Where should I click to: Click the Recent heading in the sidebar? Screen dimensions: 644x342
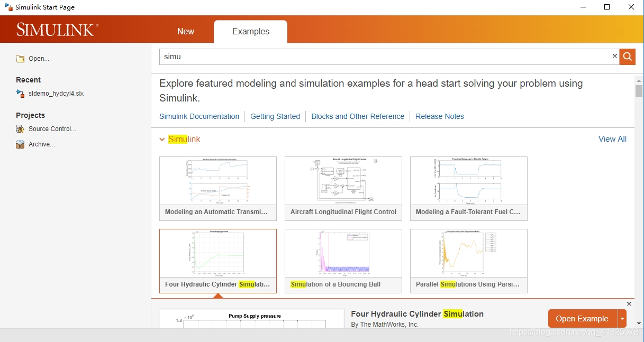[29, 80]
